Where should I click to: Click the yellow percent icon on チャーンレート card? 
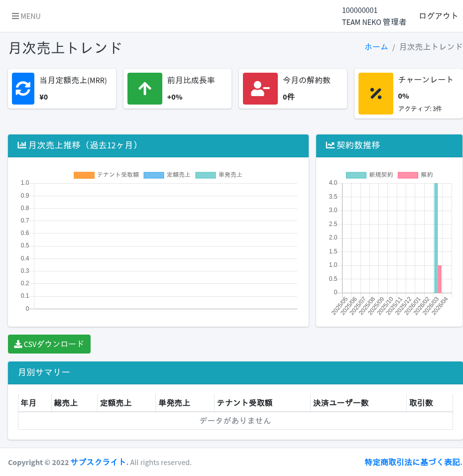(x=375, y=93)
